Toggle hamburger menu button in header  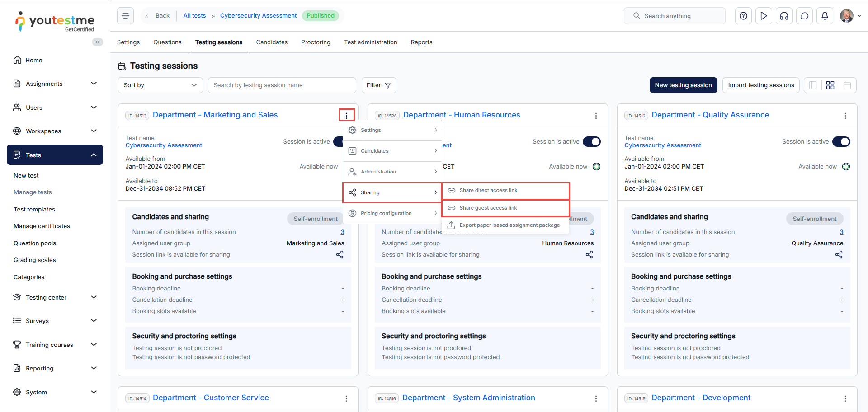[125, 16]
